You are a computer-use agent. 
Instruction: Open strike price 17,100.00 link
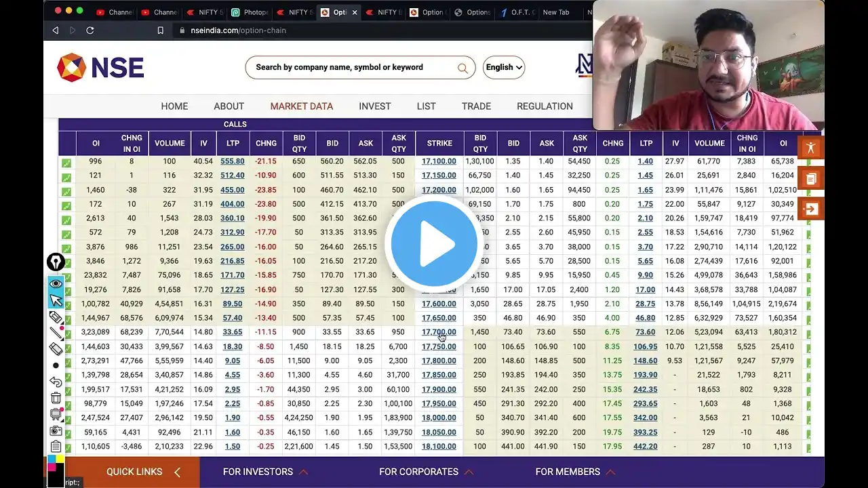pos(439,161)
